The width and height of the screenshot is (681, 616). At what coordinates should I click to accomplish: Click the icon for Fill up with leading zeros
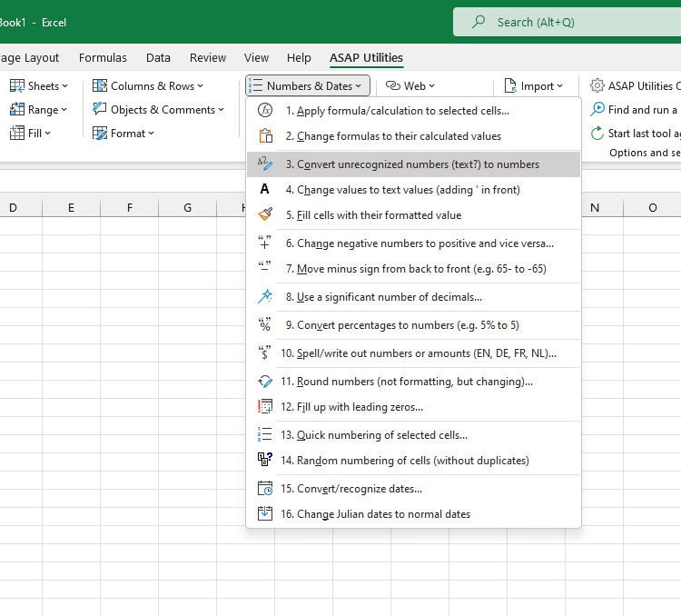(x=265, y=406)
